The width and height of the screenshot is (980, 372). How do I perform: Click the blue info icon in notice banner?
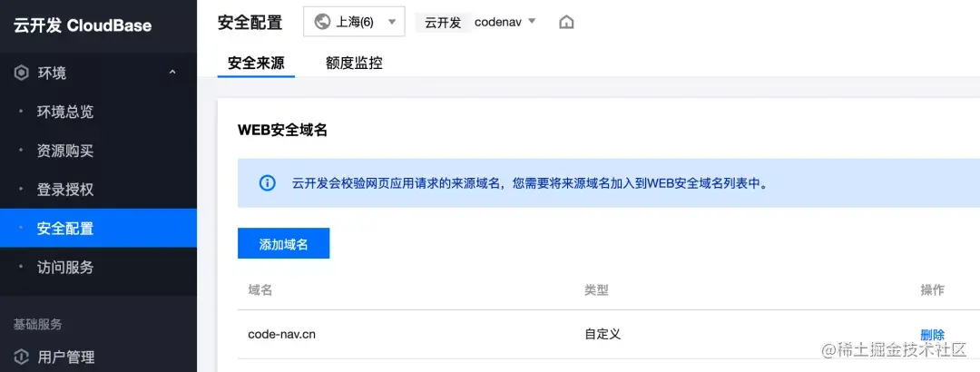click(267, 183)
